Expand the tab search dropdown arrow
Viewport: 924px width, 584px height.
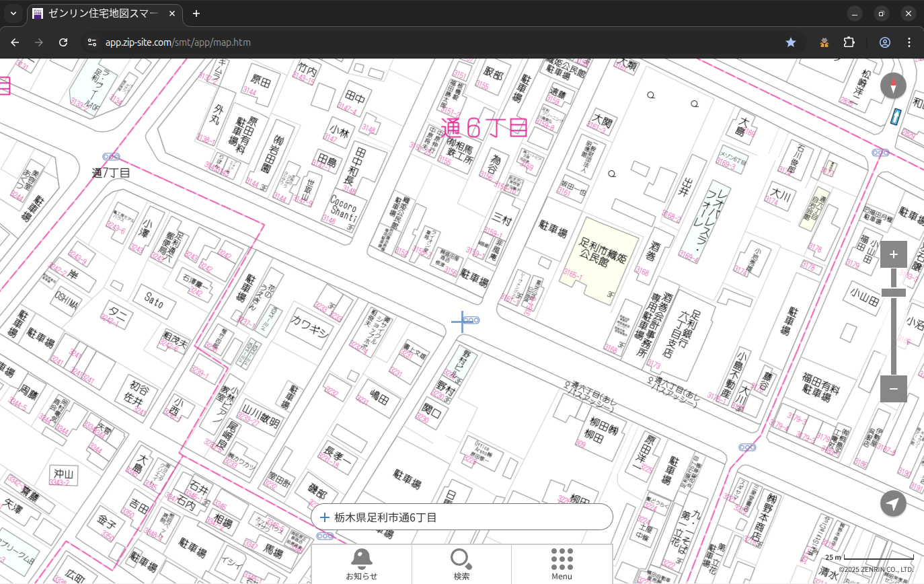[13, 13]
